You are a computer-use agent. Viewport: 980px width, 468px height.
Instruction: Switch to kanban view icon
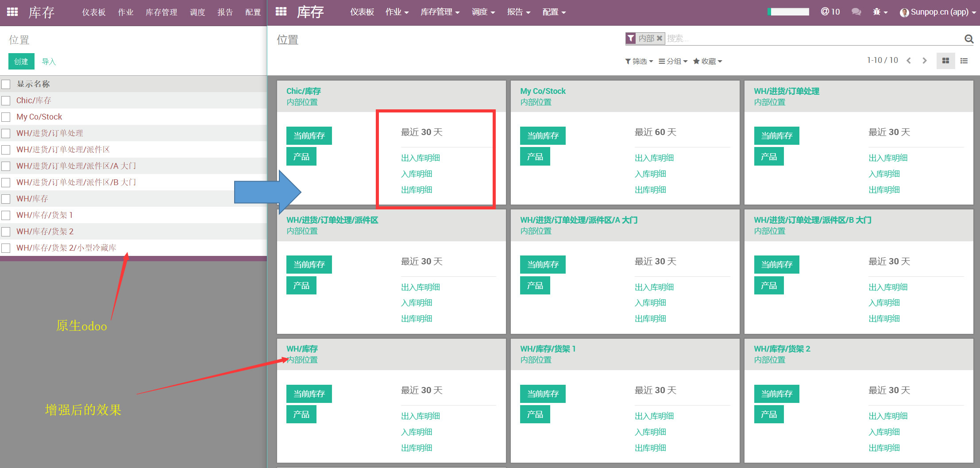[x=945, y=61]
